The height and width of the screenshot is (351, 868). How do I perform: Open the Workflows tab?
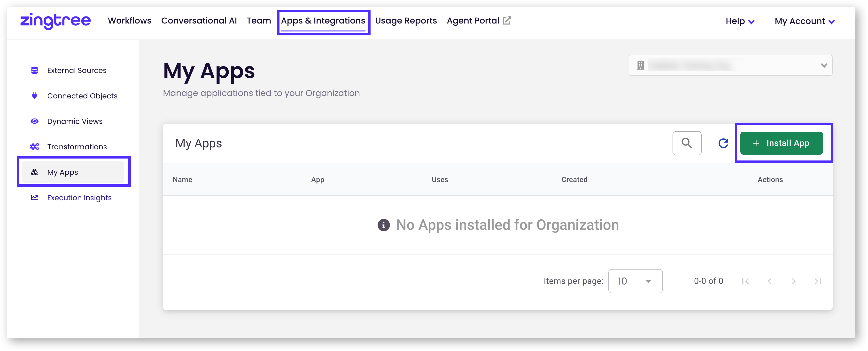point(129,21)
